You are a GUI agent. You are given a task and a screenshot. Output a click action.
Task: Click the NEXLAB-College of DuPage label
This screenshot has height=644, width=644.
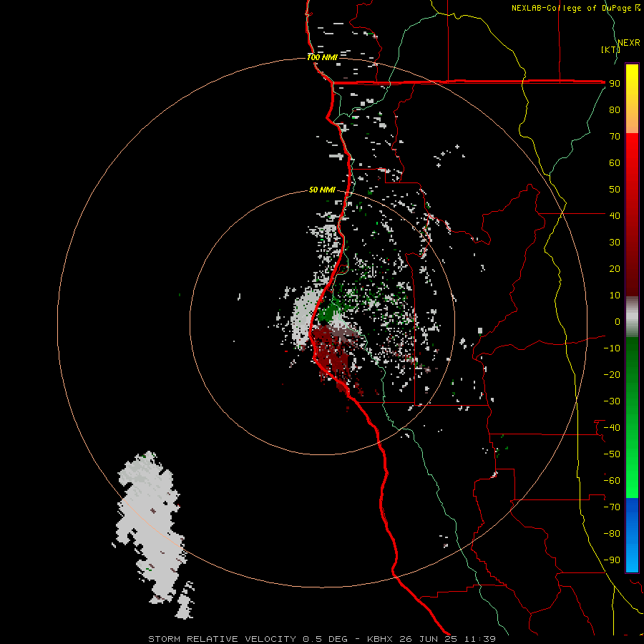[x=575, y=8]
